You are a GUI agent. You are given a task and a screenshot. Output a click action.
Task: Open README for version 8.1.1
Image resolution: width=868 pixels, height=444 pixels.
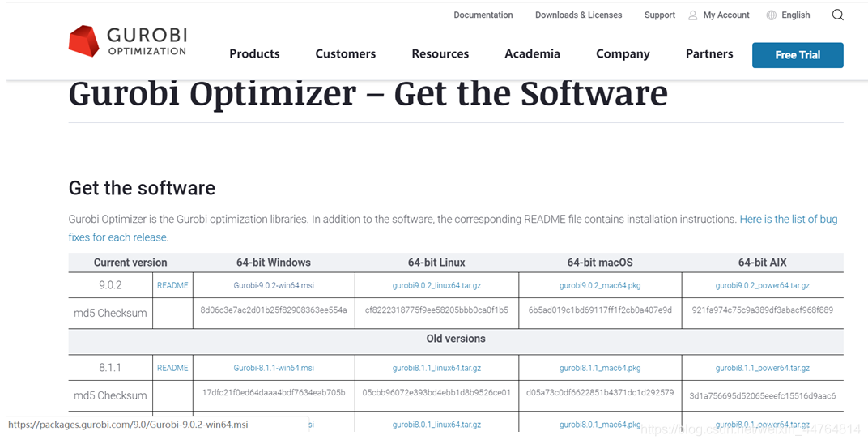(x=172, y=368)
